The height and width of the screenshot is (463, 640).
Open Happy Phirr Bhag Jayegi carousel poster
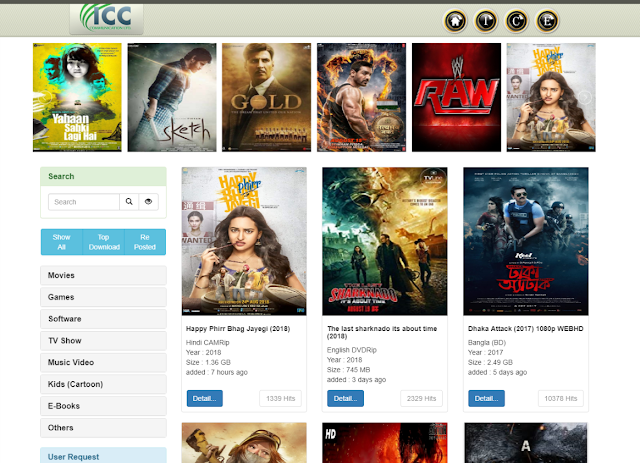tap(551, 97)
